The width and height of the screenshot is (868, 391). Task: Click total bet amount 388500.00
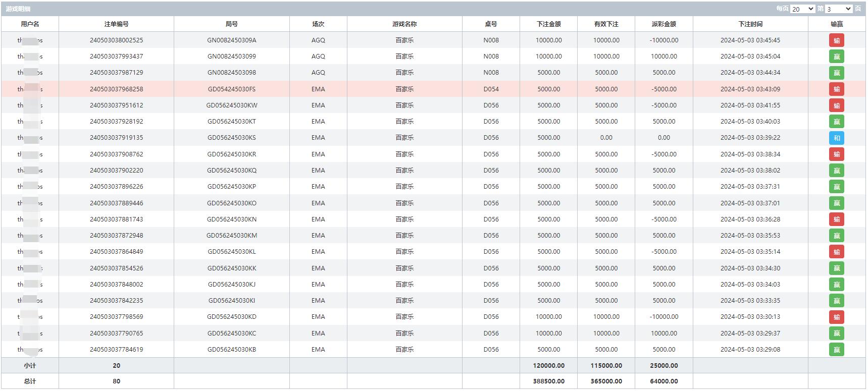(x=548, y=381)
